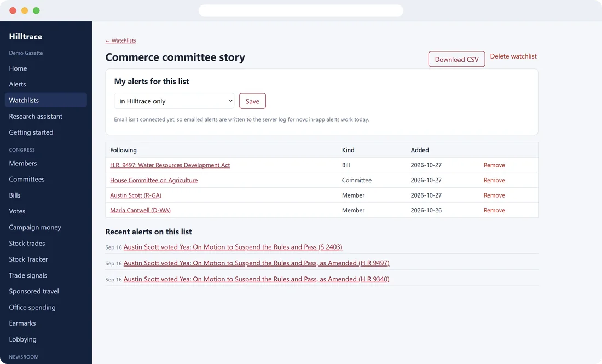Click the Commerce committee story heading
This screenshot has width=602, height=364.
tap(175, 57)
